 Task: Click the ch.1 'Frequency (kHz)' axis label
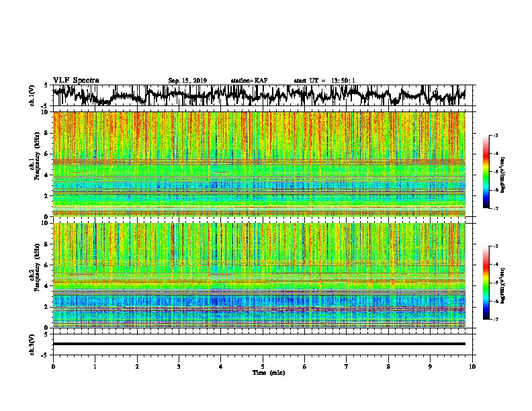[x=38, y=156]
